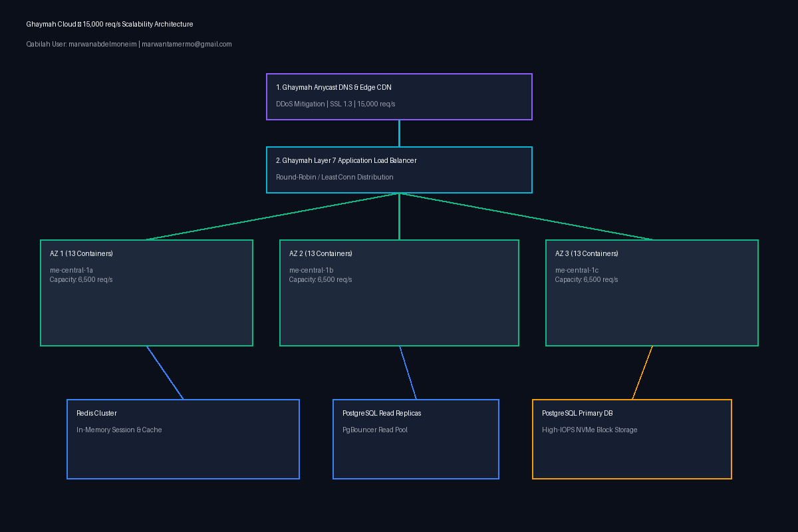798x532 pixels.
Task: Click 'AZ 2 (13 Containers)' heading
Action: (321, 253)
